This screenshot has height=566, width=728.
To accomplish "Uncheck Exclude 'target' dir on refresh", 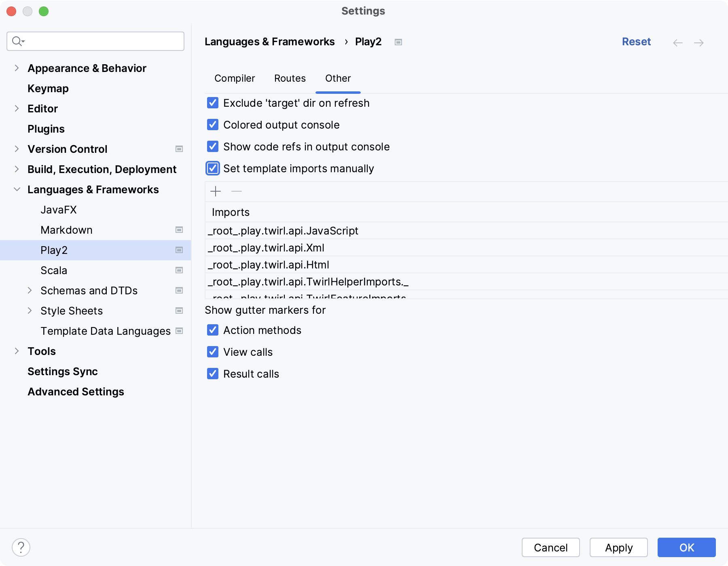I will 213,103.
